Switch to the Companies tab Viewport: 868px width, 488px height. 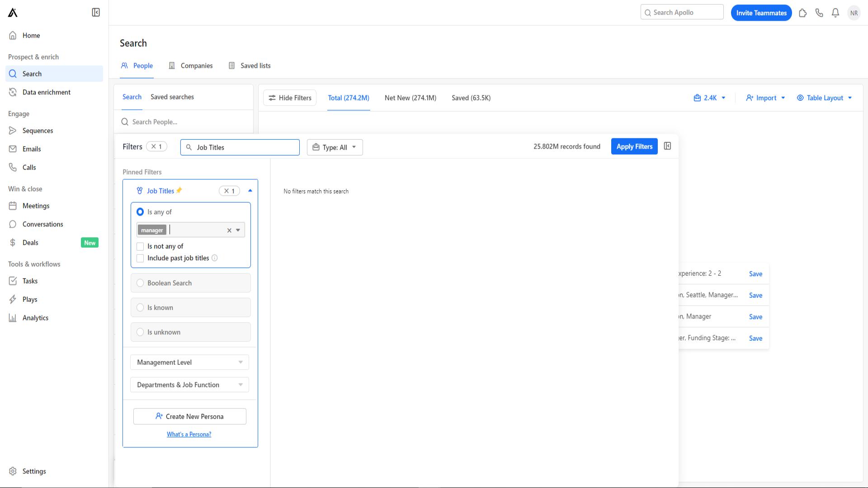click(196, 66)
